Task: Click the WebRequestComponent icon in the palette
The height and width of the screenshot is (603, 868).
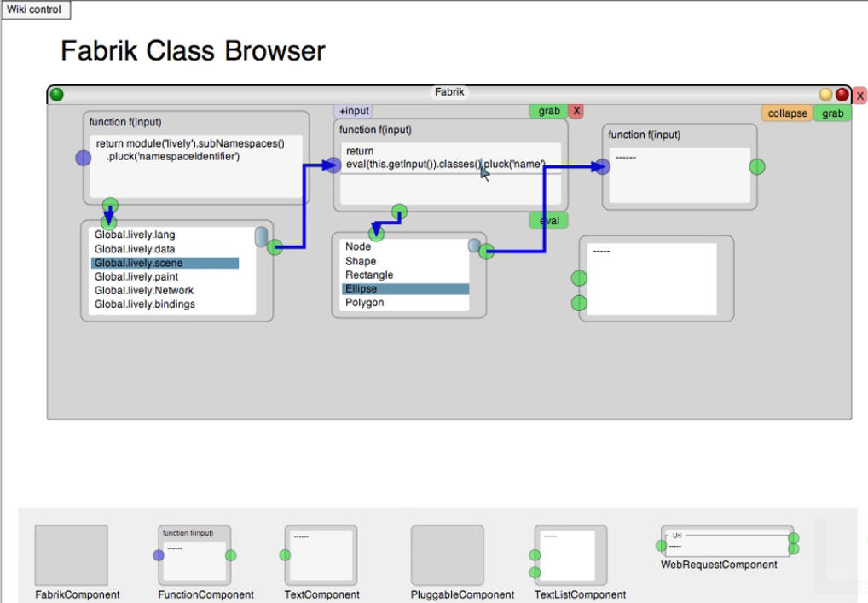Action: [x=726, y=542]
